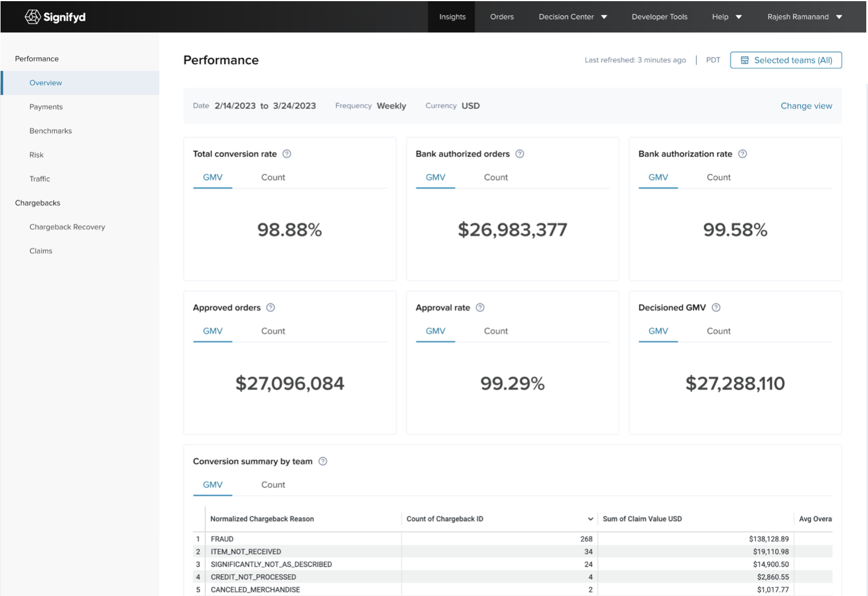Select Overview in the sidebar
Viewport: 868px width, 596px height.
80,83
